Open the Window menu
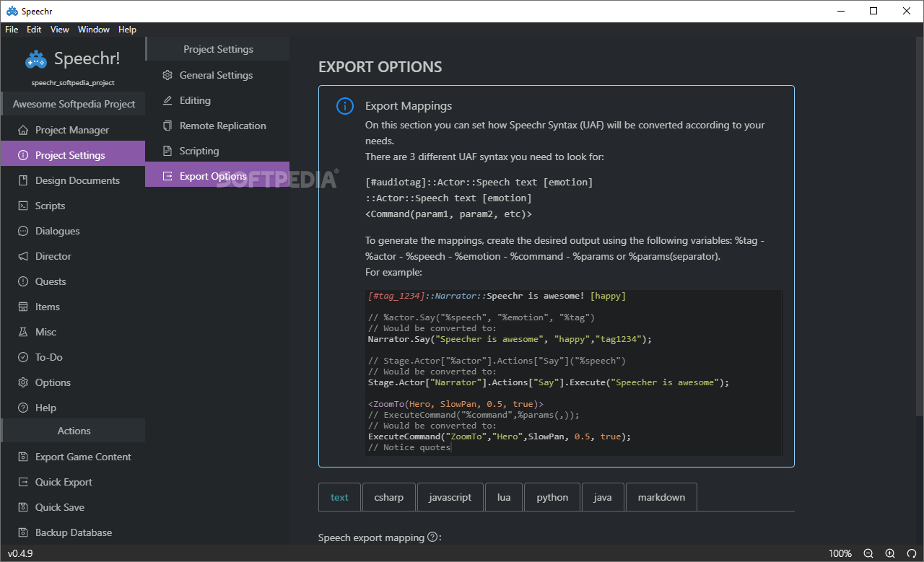The width and height of the screenshot is (924, 562). pos(94,30)
